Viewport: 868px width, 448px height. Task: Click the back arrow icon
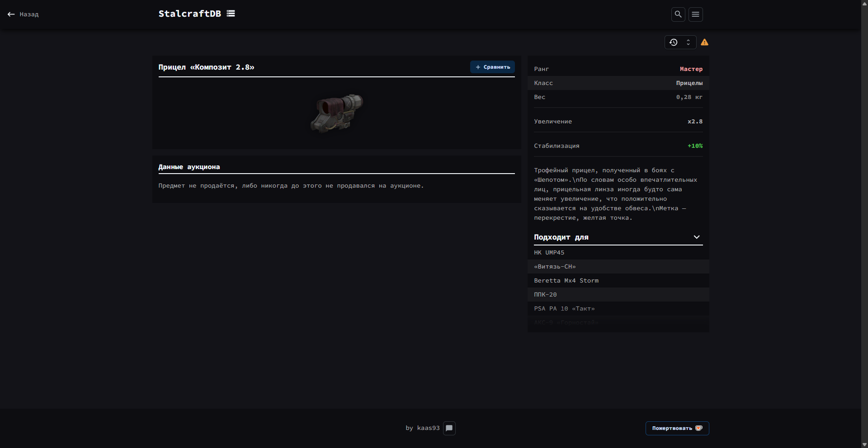click(x=11, y=14)
